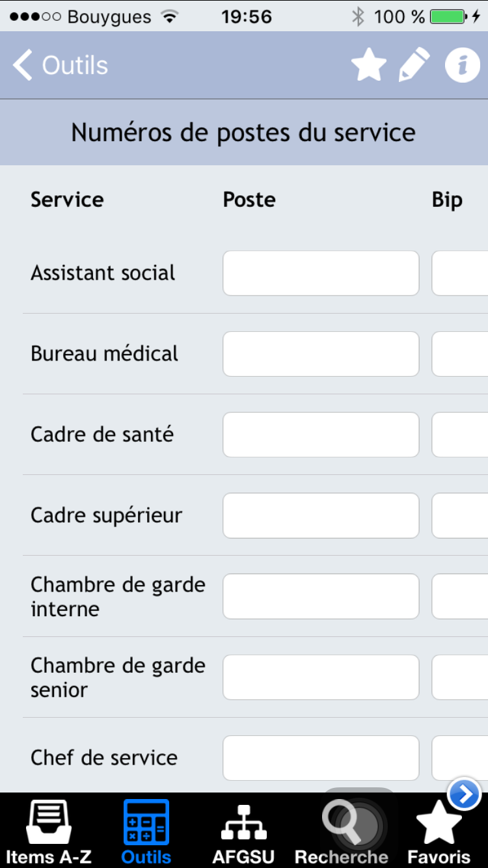The image size is (488, 868).
Task: Tap the blue arrow next button
Action: tap(465, 794)
